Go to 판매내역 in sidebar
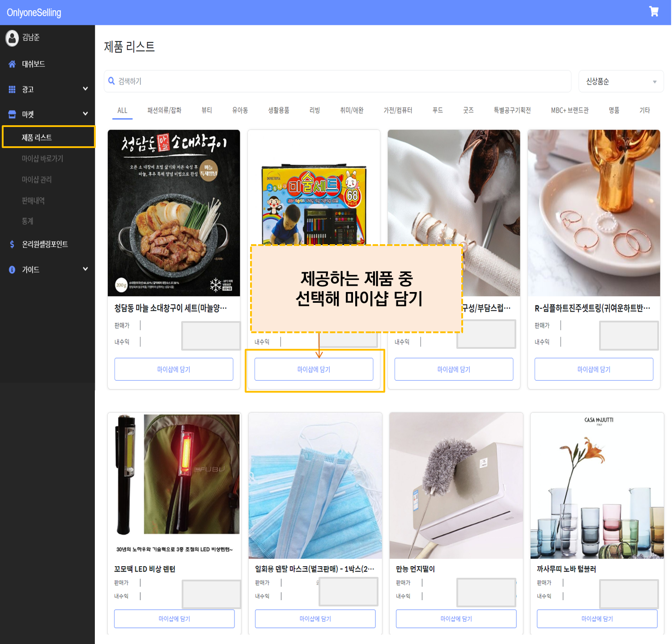Viewport: 672px width, 644px height. [x=33, y=200]
